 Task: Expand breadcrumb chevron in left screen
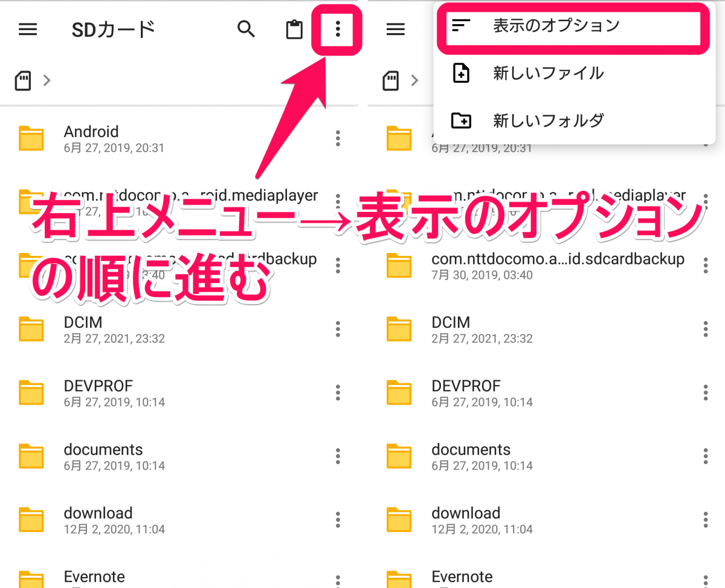pyautogui.click(x=47, y=80)
